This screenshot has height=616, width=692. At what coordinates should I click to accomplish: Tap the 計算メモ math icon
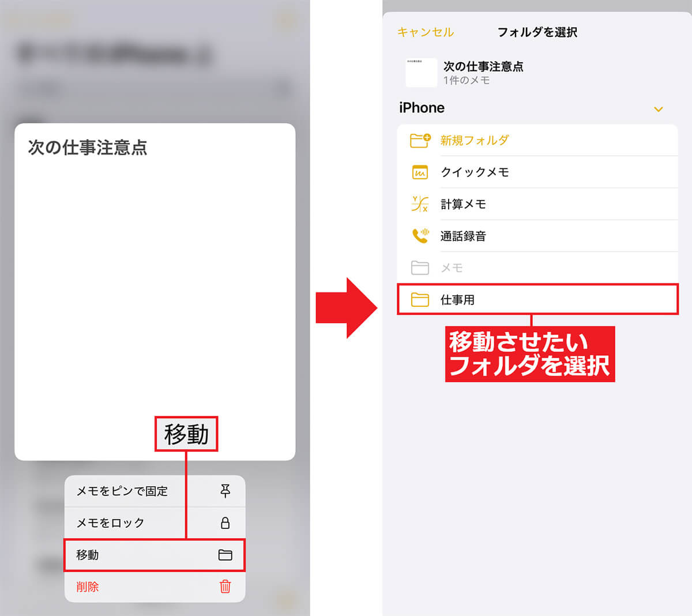(x=420, y=204)
